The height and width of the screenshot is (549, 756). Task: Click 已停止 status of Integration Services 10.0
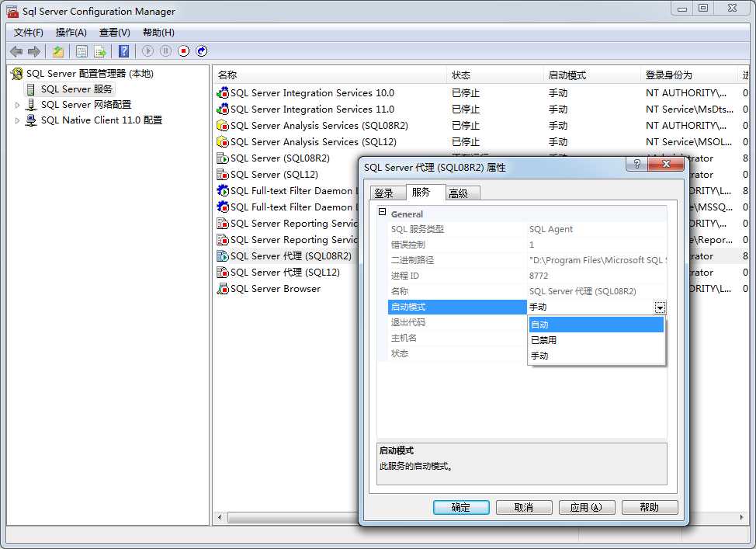click(466, 93)
